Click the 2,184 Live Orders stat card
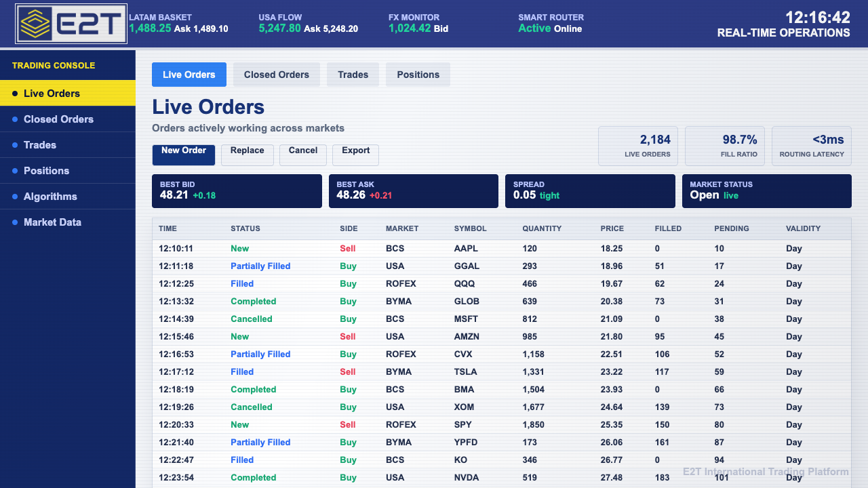This screenshot has width=868, height=488. pyautogui.click(x=639, y=146)
